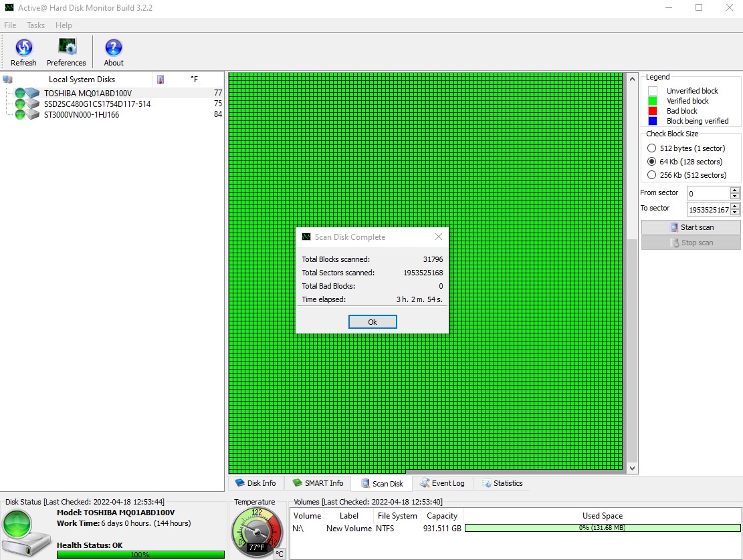Decrease the To sector value

pos(735,213)
